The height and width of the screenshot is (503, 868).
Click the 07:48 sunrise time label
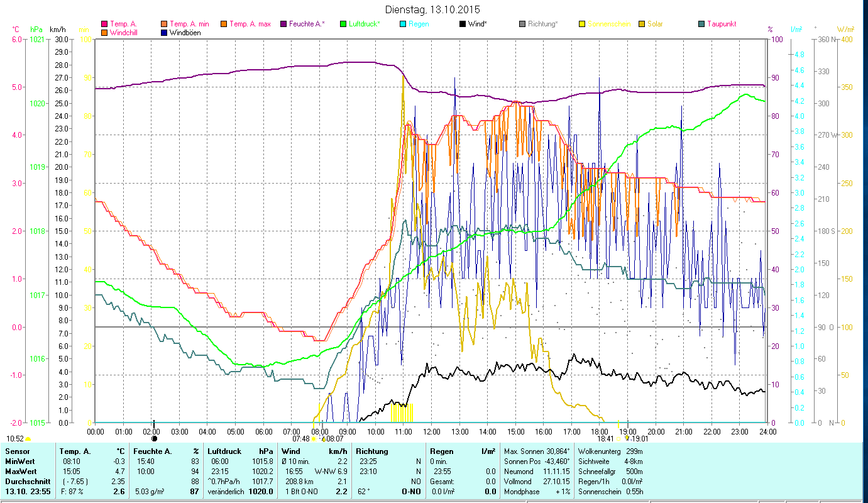pyautogui.click(x=301, y=439)
